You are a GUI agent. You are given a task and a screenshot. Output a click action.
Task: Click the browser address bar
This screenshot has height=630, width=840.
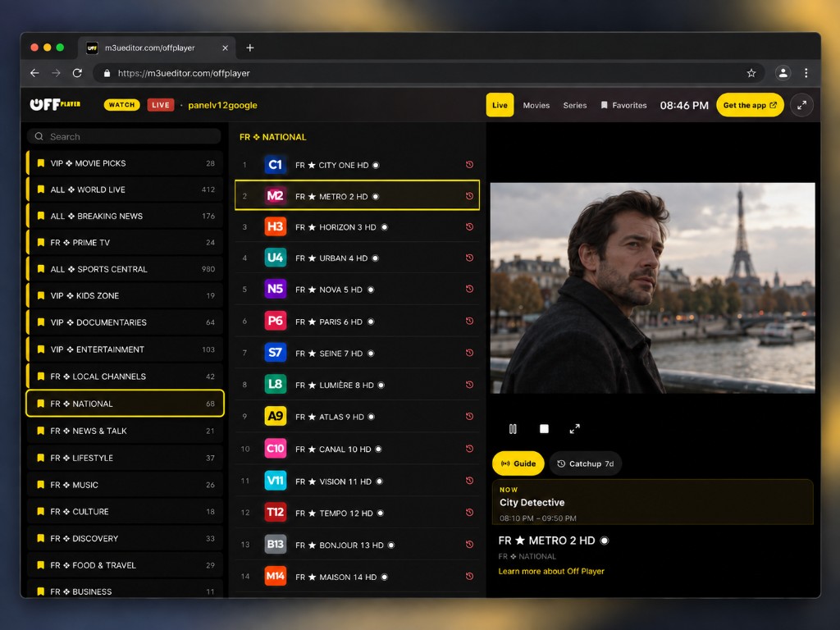point(428,73)
